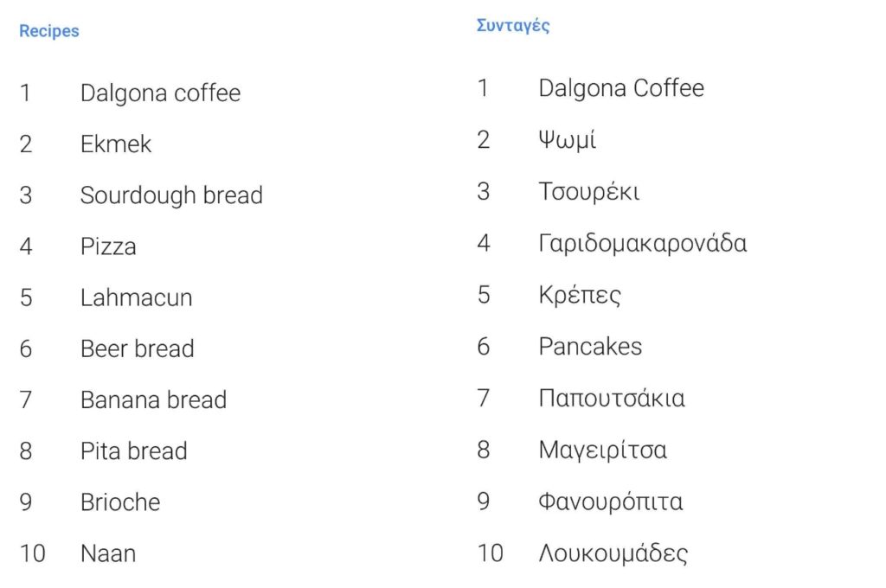Open the Recipes heading link

(x=49, y=30)
